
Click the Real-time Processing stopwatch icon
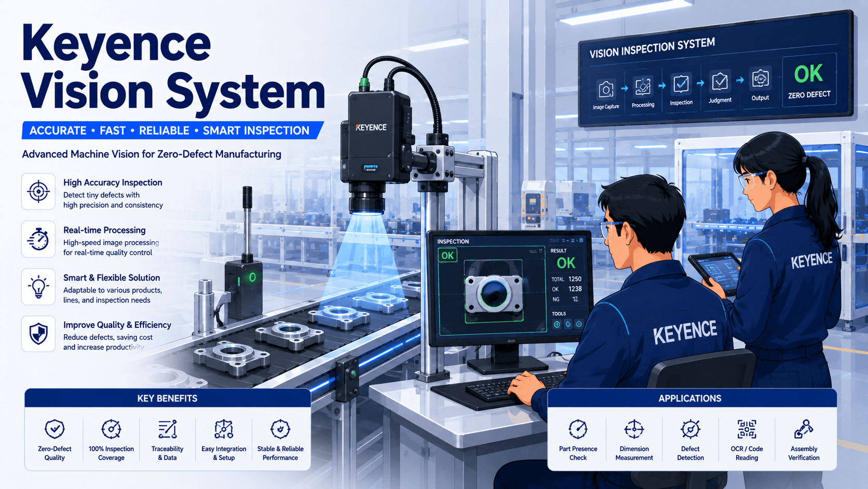pyautogui.click(x=38, y=239)
